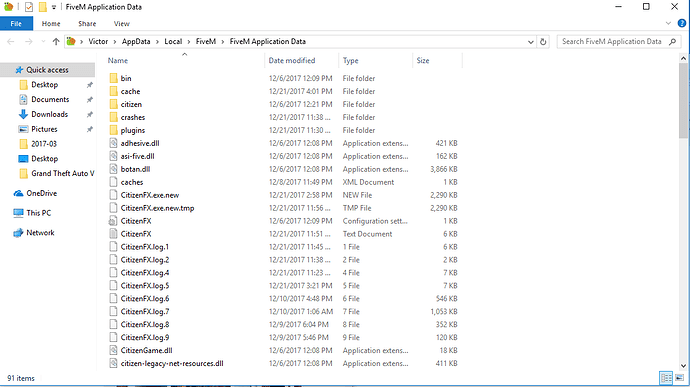Select the citizen folder icon

pos(113,104)
